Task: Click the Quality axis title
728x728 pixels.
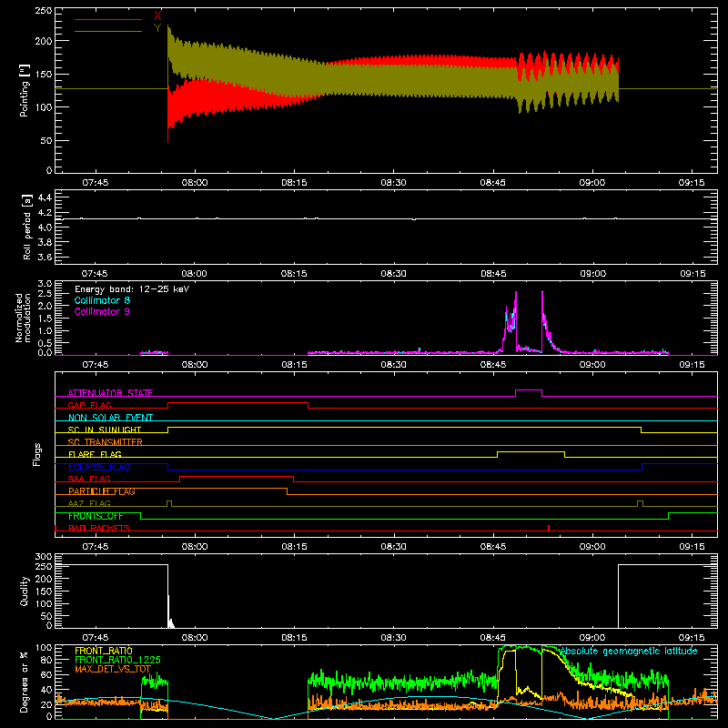Action: tap(25, 591)
